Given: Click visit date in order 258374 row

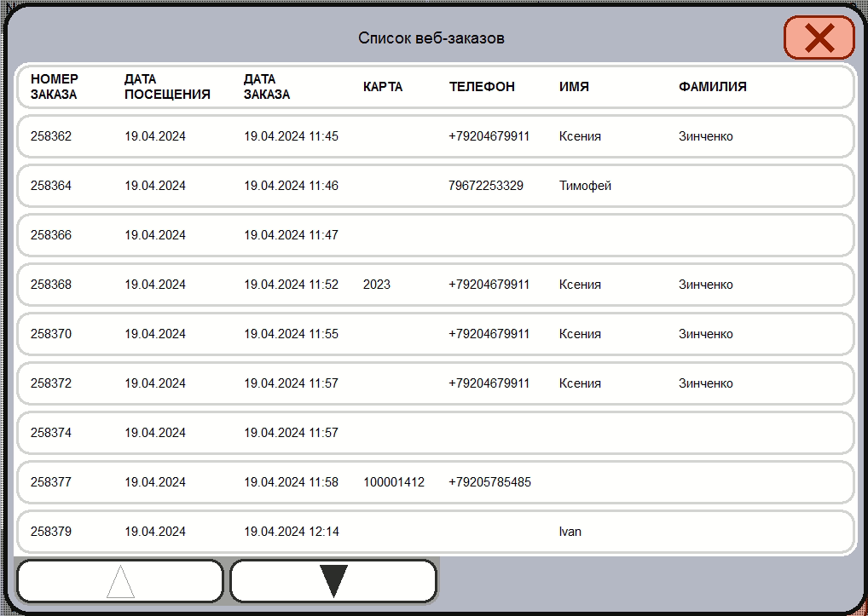Looking at the screenshot, I should click(x=155, y=433).
